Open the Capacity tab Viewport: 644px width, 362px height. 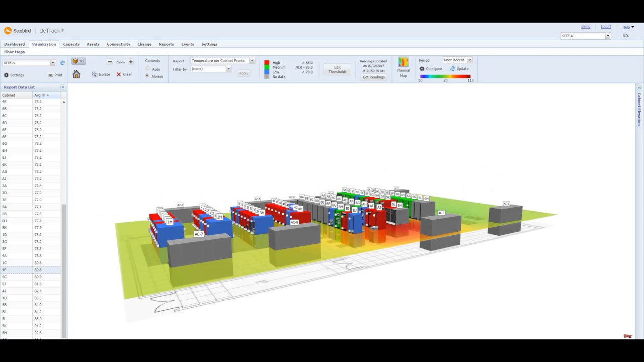point(71,44)
